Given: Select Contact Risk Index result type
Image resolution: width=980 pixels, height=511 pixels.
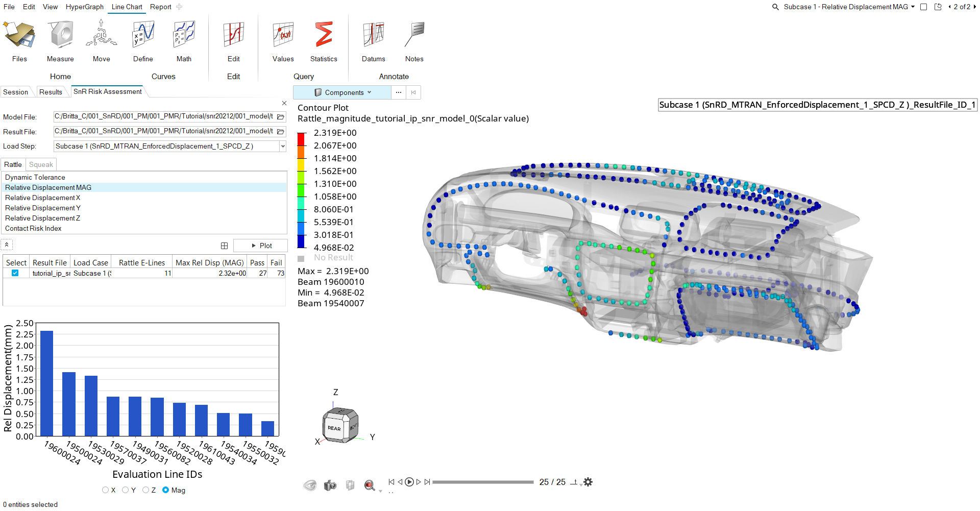Looking at the screenshot, I should [x=33, y=228].
